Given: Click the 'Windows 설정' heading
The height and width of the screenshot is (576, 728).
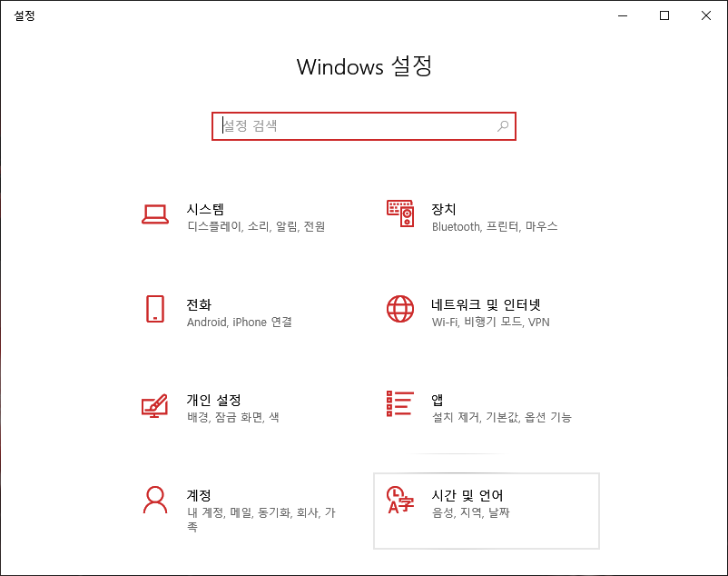Looking at the screenshot, I should click(365, 66).
